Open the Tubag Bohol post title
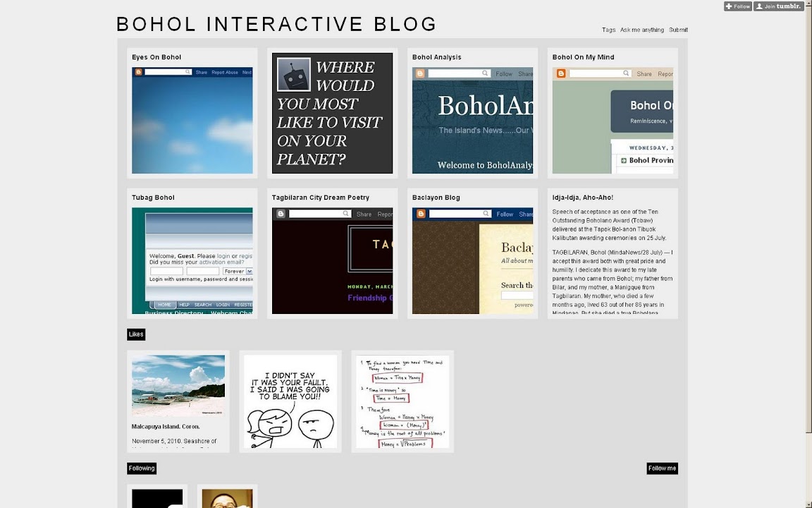The width and height of the screenshot is (812, 508). coord(153,198)
